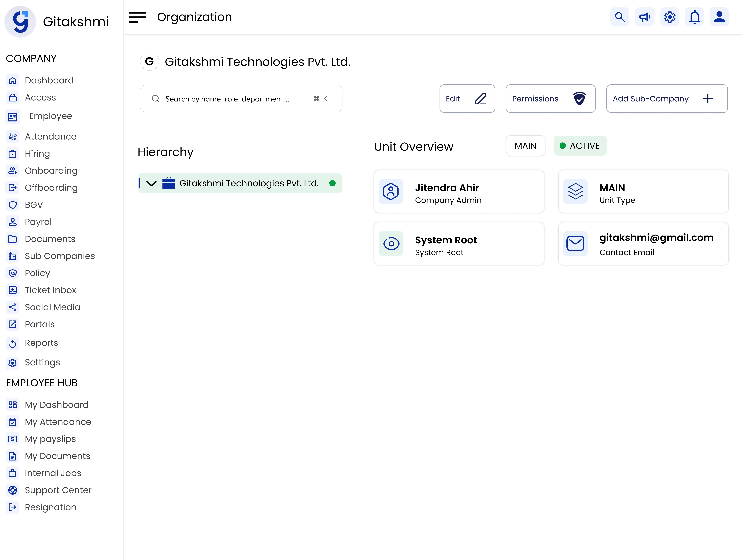Viewport: 742px width, 560px height.
Task: Open the Resignation page
Action: click(x=51, y=507)
